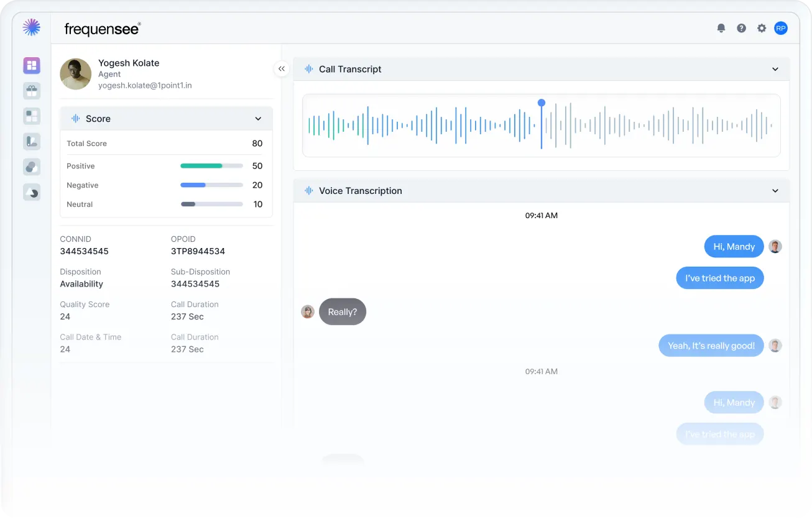
Task: Click the waveform icon beside Call Transcript
Action: pos(309,69)
